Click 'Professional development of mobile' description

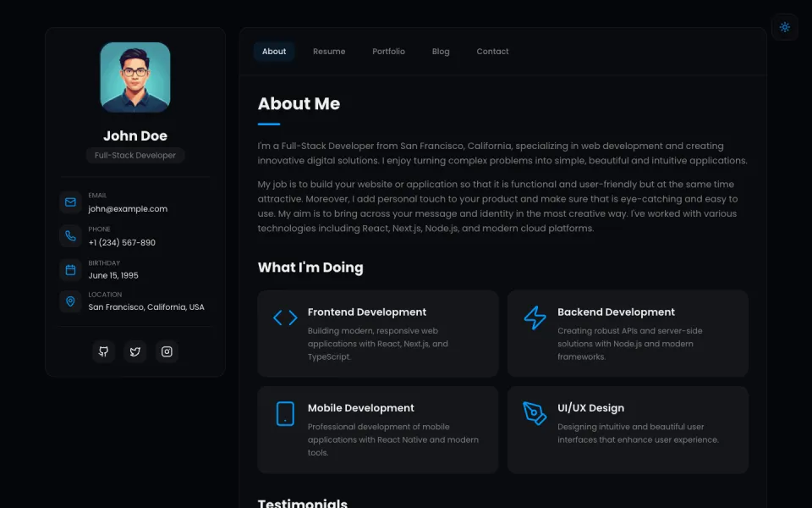tap(393, 439)
